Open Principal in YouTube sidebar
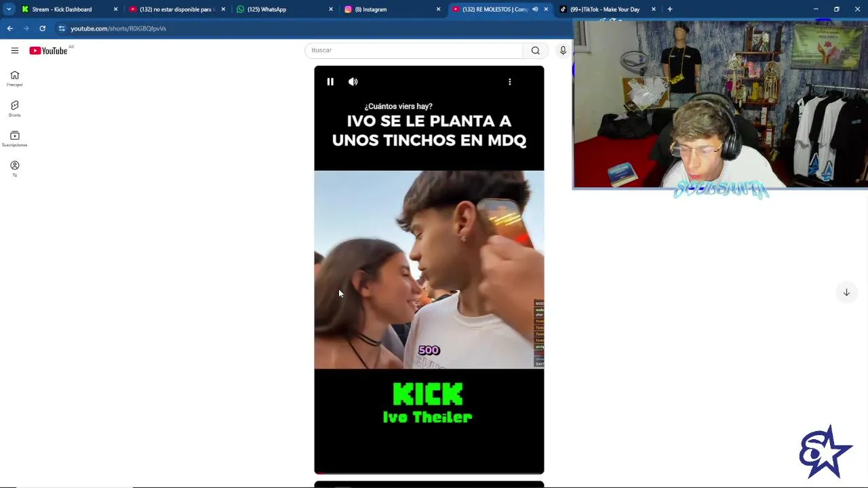The image size is (868, 488). [x=14, y=79]
